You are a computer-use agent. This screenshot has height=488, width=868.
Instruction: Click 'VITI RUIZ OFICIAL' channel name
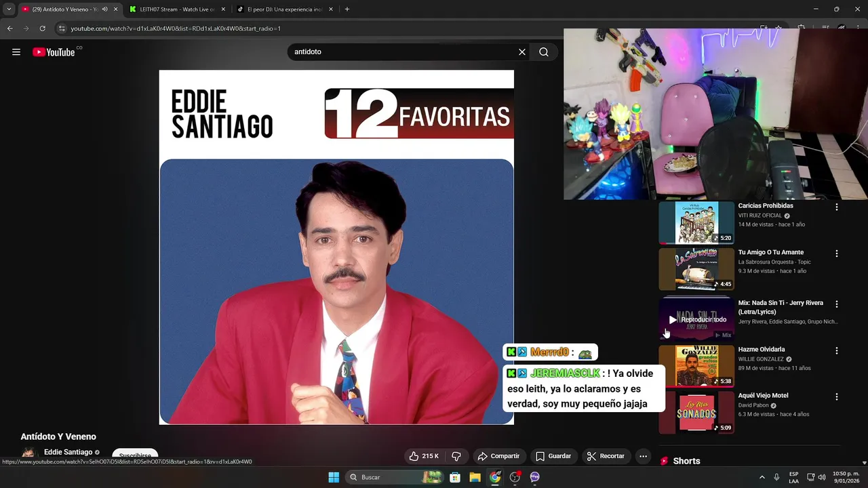(x=760, y=216)
